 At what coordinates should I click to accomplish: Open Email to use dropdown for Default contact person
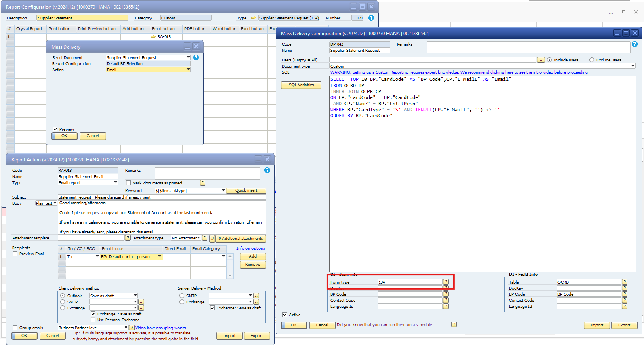click(160, 256)
